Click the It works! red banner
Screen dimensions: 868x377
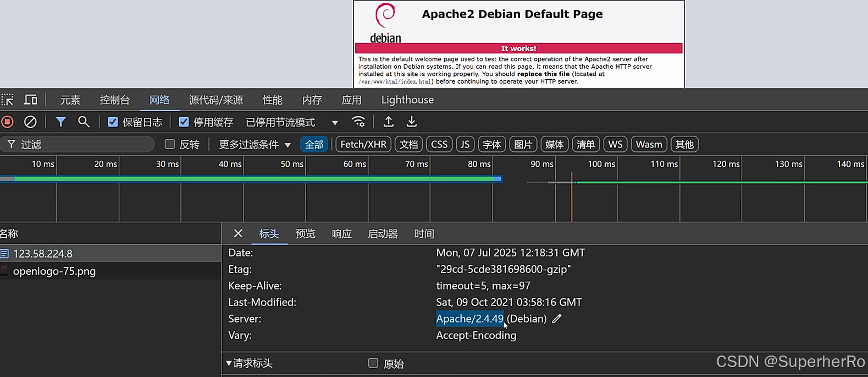coord(518,48)
